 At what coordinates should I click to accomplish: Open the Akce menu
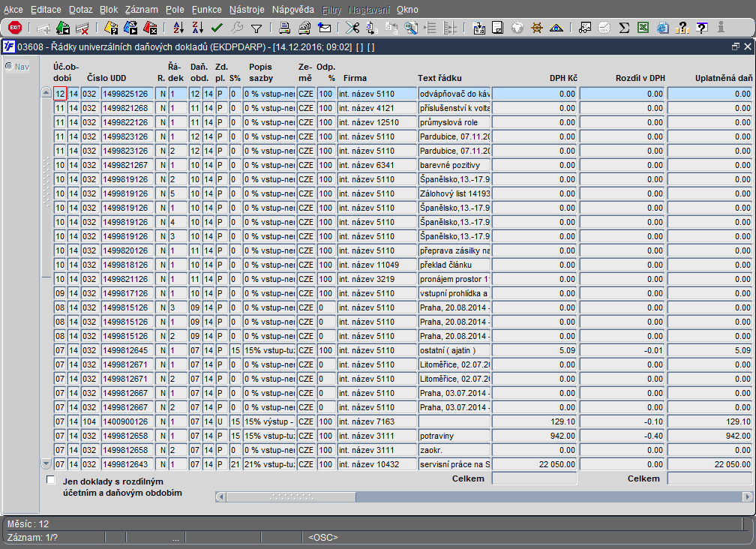click(13, 10)
